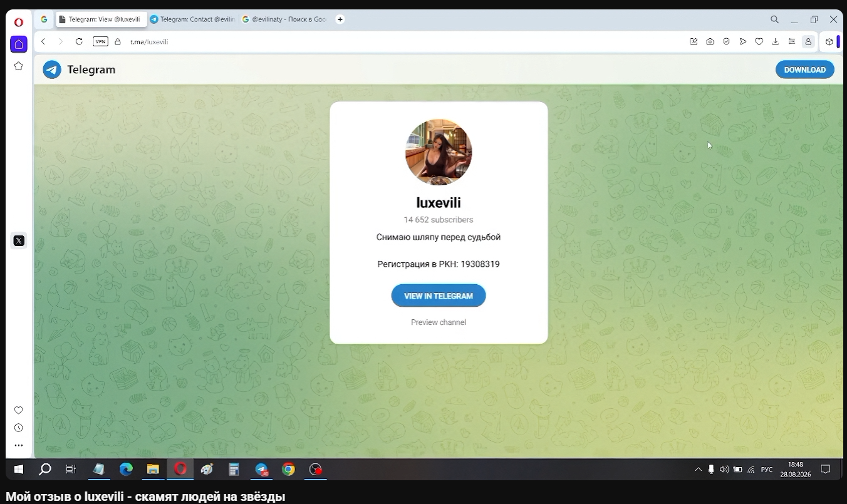Open the ad blocker shield icon
This screenshot has width=847, height=504.
pos(726,41)
